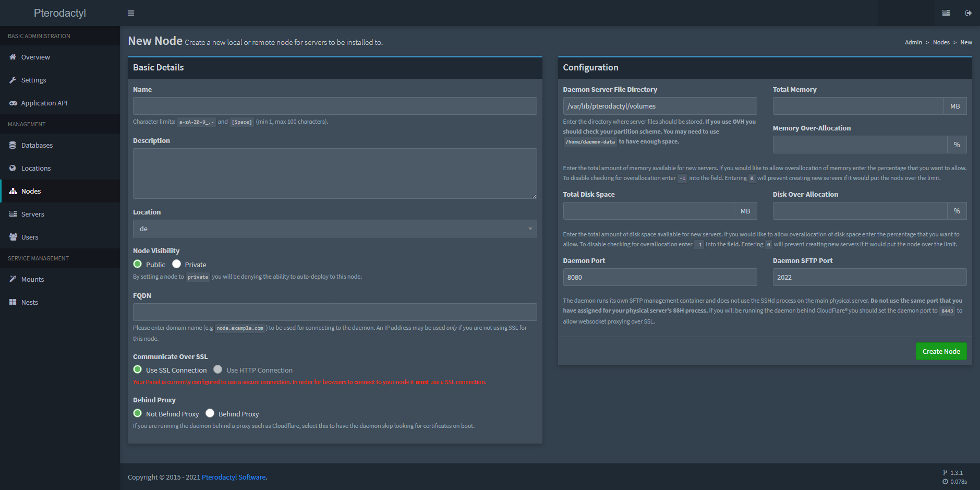Screen dimensions: 980x490
Task: Open the server list icon in top bar
Action: click(946, 13)
